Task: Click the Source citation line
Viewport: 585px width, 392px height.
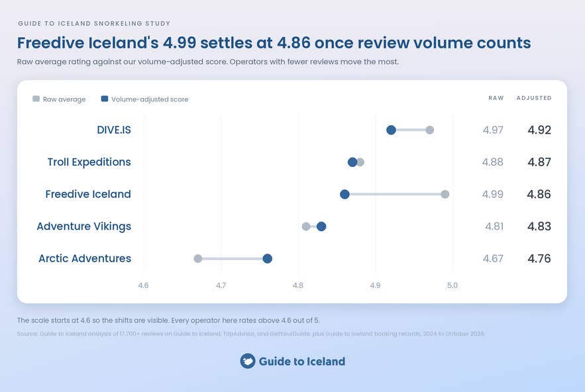Action: pyautogui.click(x=251, y=334)
